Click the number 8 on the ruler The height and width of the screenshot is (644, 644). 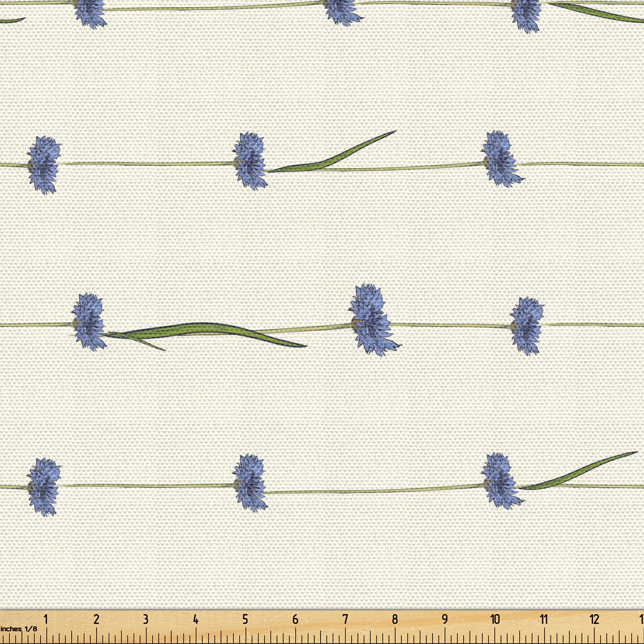tap(395, 619)
